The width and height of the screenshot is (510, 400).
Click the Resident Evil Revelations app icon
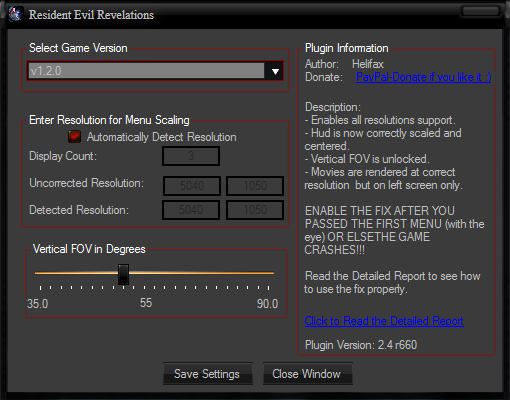coord(16,14)
